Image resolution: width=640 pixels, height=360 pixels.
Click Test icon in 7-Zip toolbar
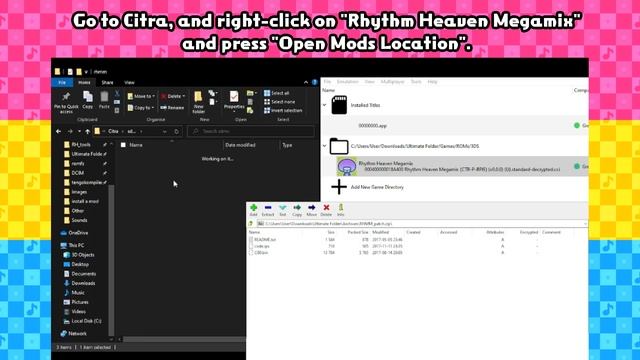tap(282, 208)
